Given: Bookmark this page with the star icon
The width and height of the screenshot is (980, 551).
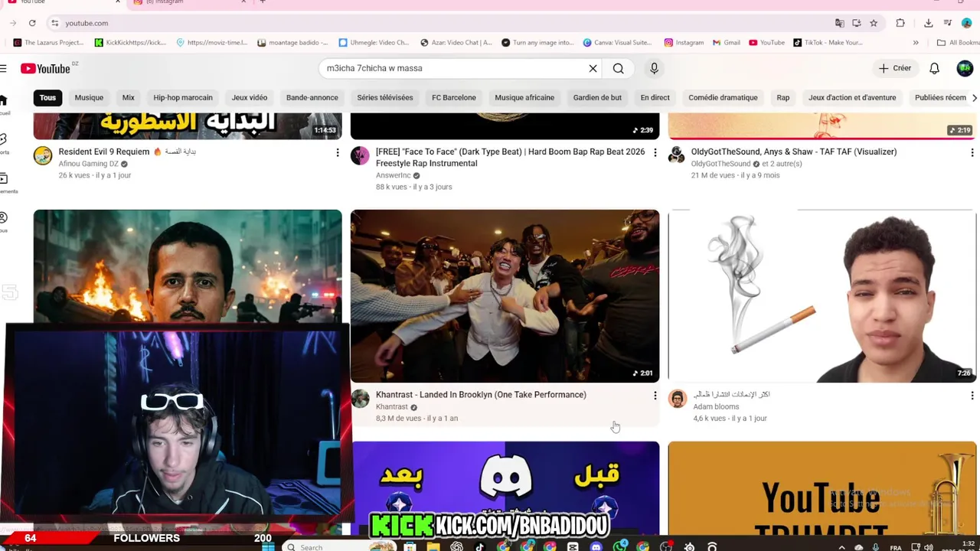Looking at the screenshot, I should [x=874, y=23].
